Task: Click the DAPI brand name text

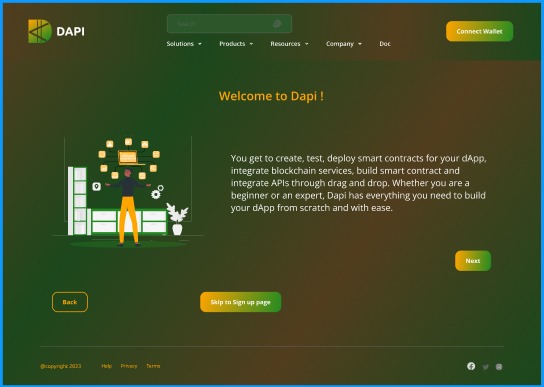Action: [x=70, y=32]
